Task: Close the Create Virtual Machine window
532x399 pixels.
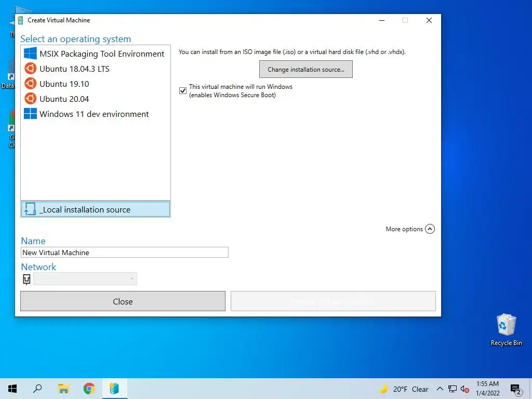Action: 429,20
